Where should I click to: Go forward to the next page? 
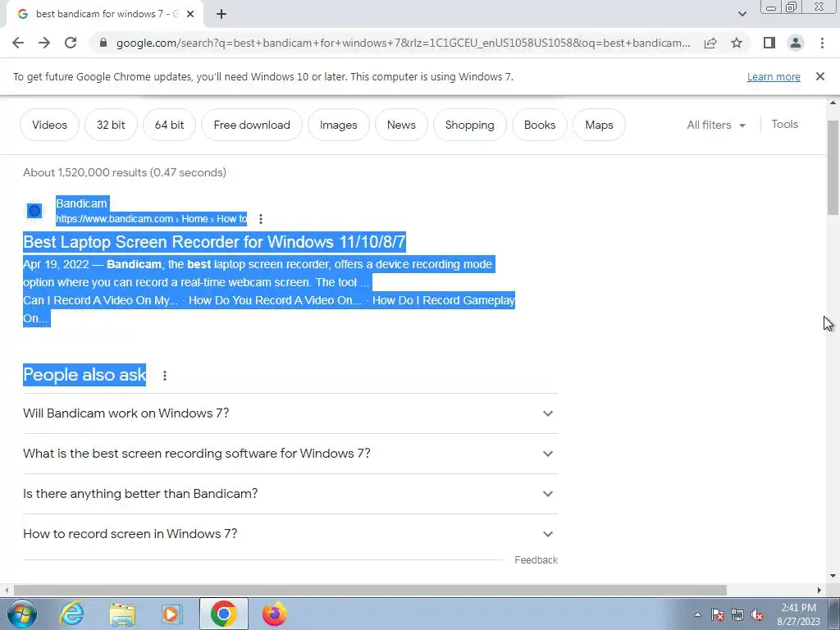click(44, 43)
